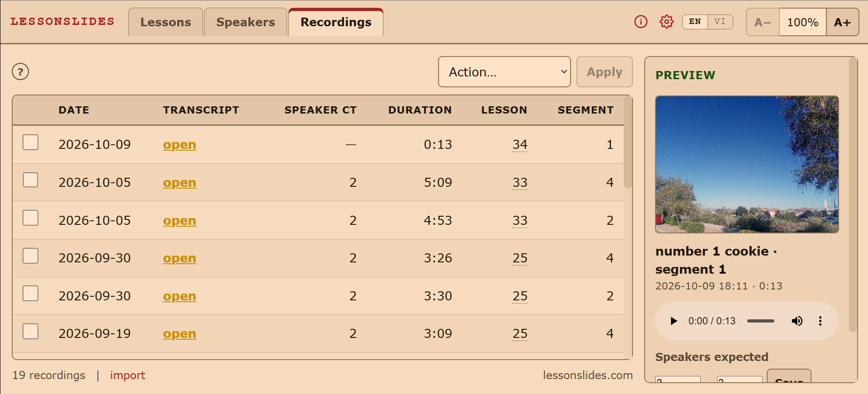The height and width of the screenshot is (394, 868).
Task: Mute the audio player volume
Action: tap(797, 321)
